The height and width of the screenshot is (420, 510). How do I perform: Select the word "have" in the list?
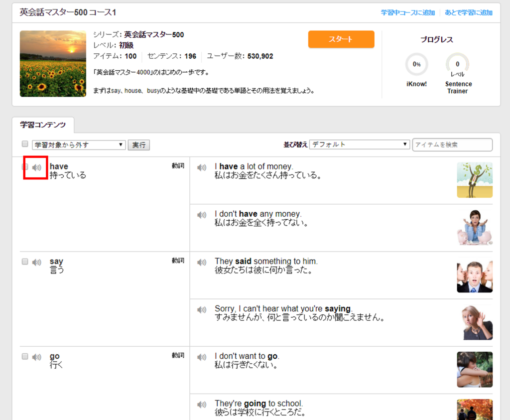coord(59,166)
